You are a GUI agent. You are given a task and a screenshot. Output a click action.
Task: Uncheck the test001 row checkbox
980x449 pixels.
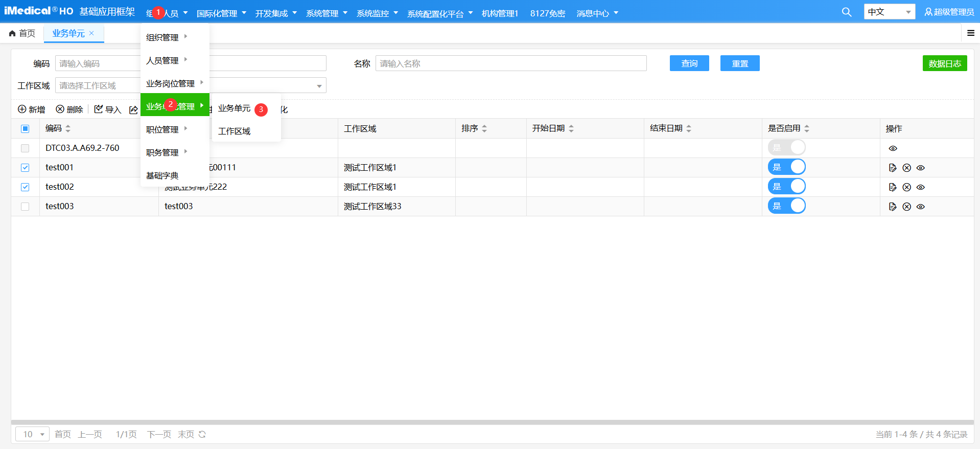[25, 168]
